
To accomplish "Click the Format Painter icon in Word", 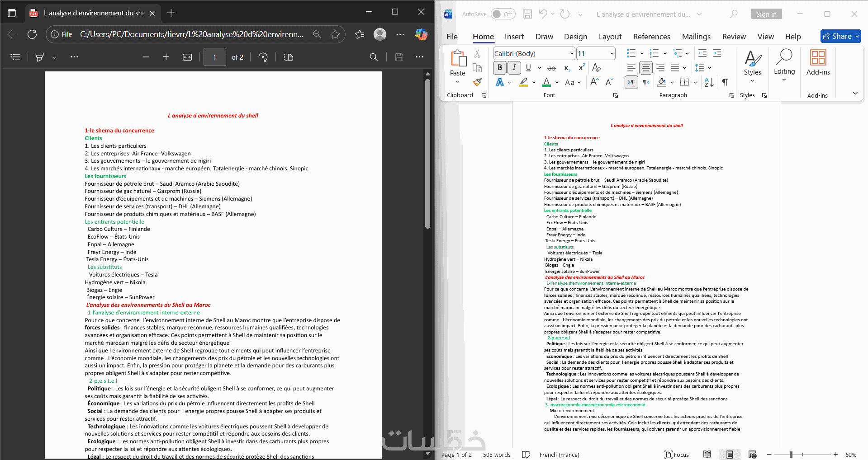I will (477, 82).
